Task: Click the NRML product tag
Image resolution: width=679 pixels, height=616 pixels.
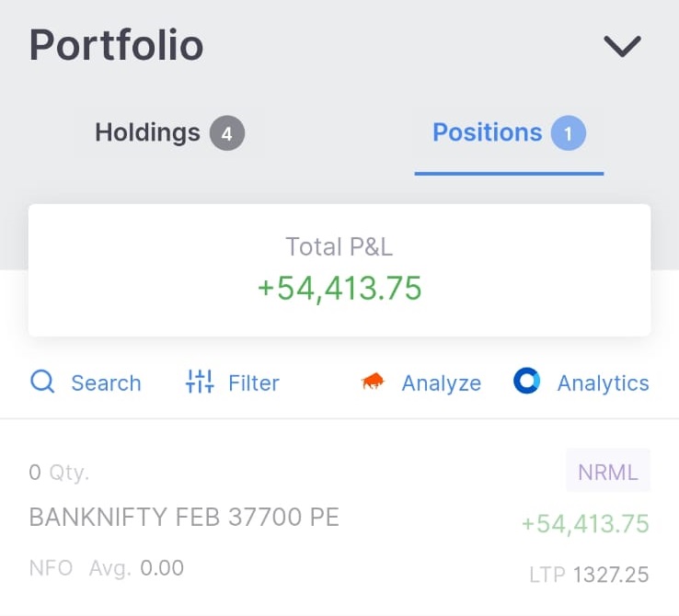Action: 607,473
